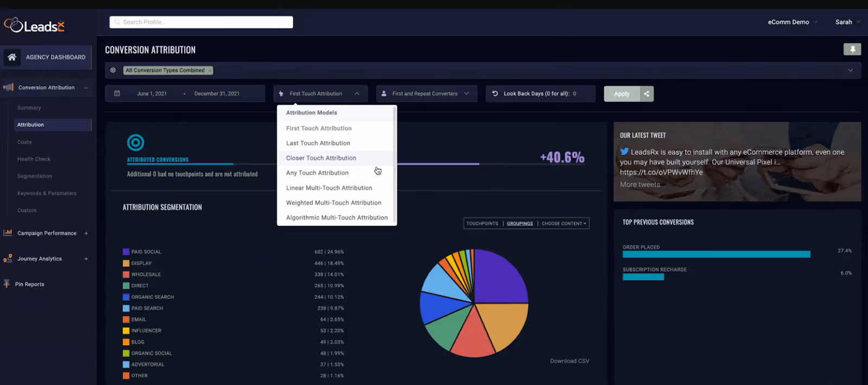Click the Order Placed progress bar
The image size is (868, 385).
[716, 254]
